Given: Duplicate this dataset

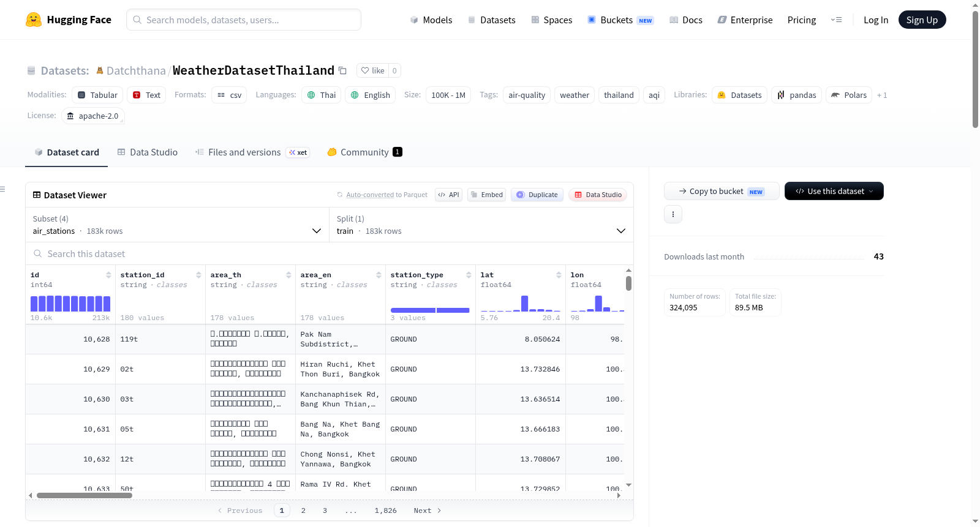Looking at the screenshot, I should pos(537,195).
